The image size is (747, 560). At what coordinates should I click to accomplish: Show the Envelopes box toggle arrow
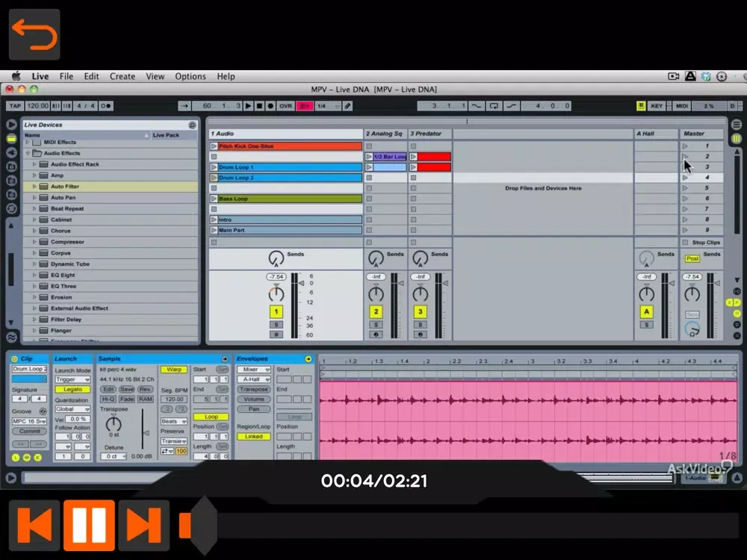click(x=309, y=358)
